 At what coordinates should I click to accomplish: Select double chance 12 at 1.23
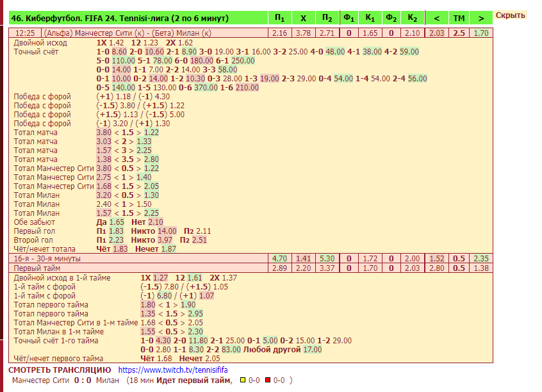151,43
